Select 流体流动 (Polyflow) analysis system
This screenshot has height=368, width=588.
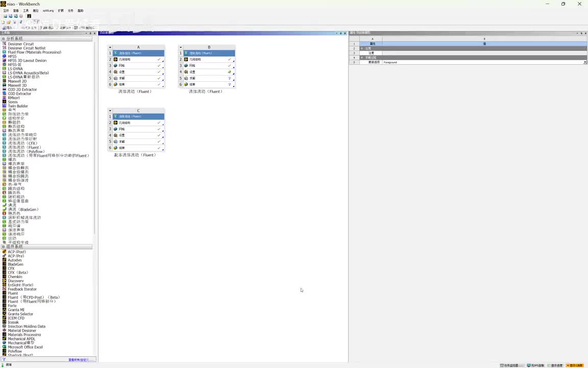pos(27,151)
